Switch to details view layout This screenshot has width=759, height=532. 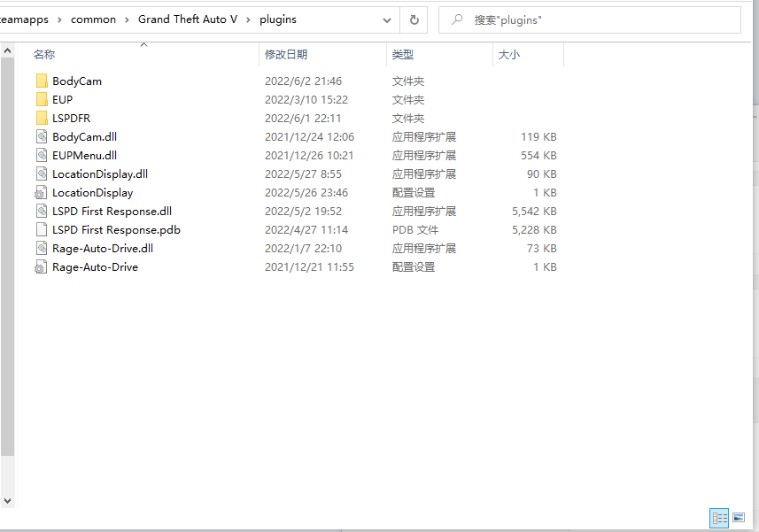point(718,518)
